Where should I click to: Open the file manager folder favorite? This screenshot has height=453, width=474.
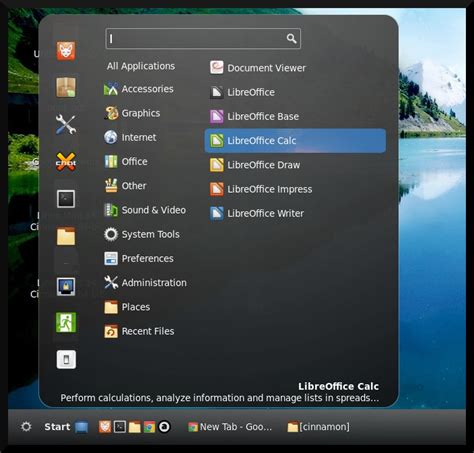(x=66, y=236)
